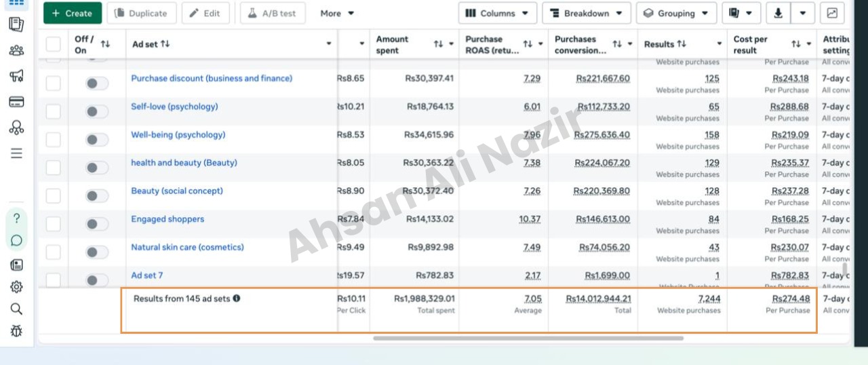Open the charts view icon
The width and height of the screenshot is (868, 365).
click(x=832, y=13)
